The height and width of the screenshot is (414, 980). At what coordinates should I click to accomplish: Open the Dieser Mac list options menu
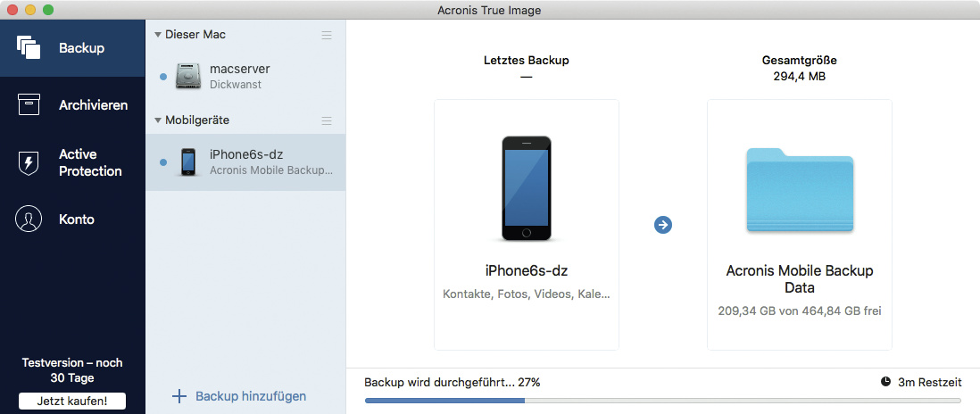tap(327, 35)
